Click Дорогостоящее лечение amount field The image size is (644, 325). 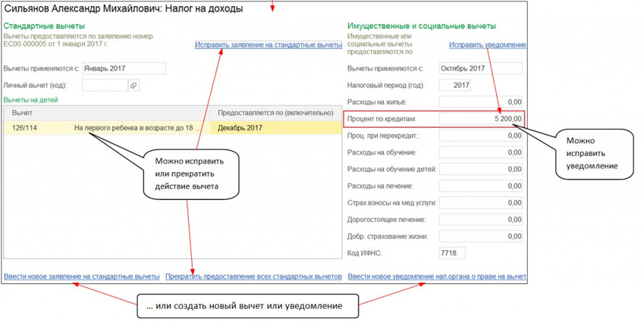[x=480, y=219]
